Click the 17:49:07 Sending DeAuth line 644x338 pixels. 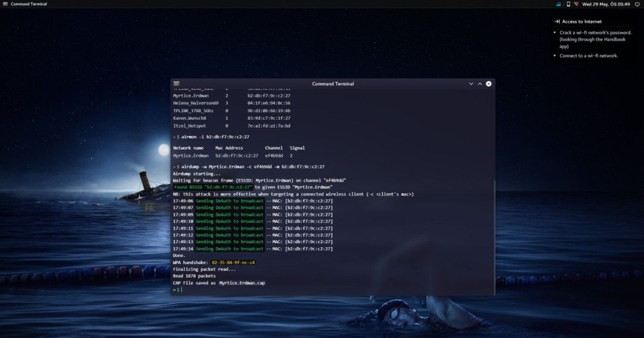point(253,208)
